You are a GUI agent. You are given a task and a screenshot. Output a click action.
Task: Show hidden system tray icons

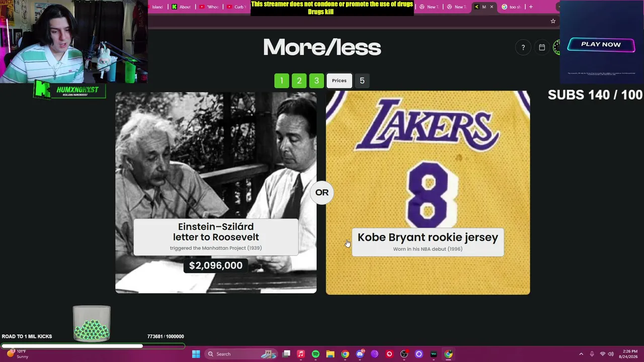tap(581, 354)
